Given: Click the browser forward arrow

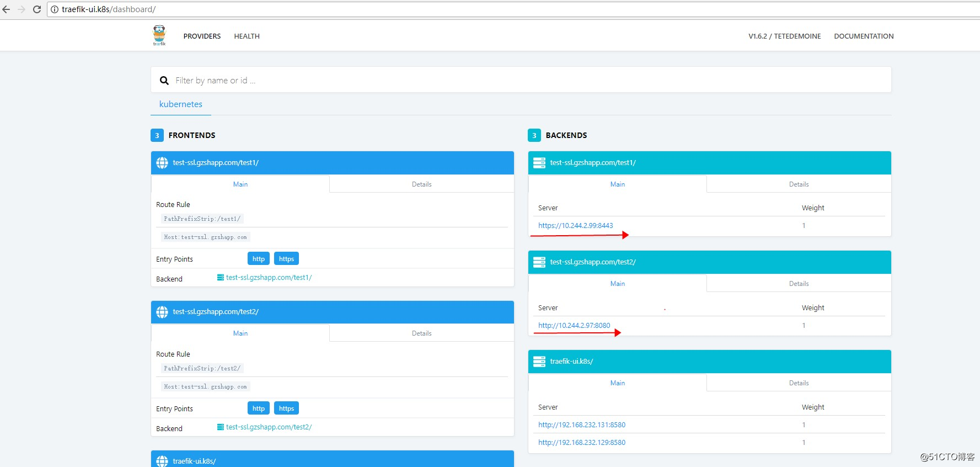Looking at the screenshot, I should click(22, 9).
